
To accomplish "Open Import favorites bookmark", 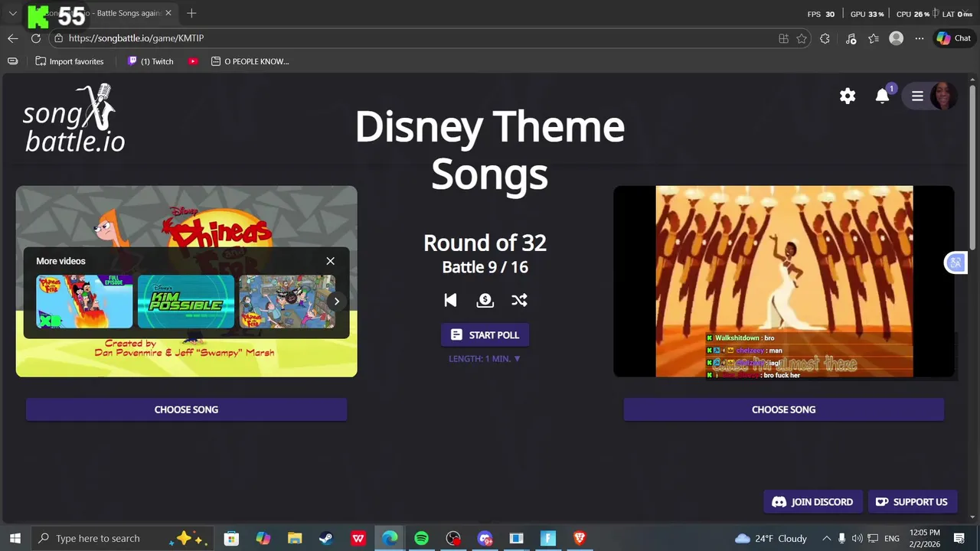I will pyautogui.click(x=70, y=61).
